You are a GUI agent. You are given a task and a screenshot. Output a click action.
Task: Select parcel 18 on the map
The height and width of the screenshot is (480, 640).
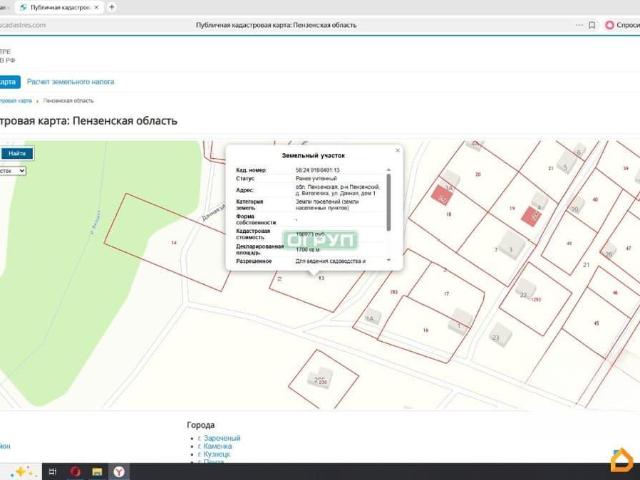click(449, 214)
